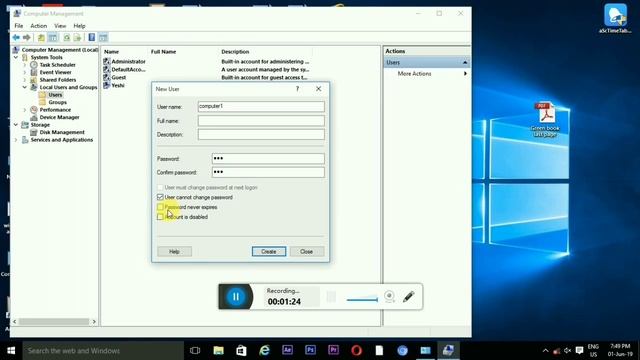This screenshot has height=360, width=640.
Task: Toggle Show/Hide Action Pane toolbar icon
Action: [103, 38]
